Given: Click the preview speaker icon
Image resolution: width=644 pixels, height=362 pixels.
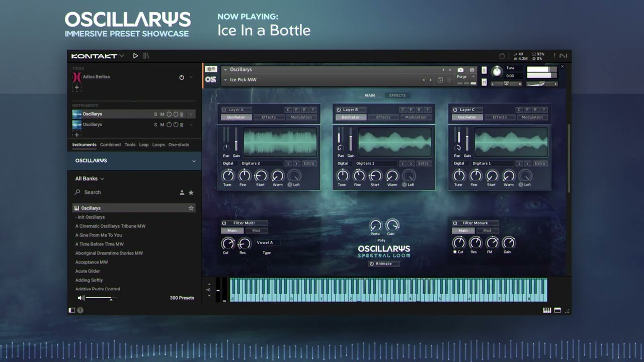Looking at the screenshot, I should (80, 298).
